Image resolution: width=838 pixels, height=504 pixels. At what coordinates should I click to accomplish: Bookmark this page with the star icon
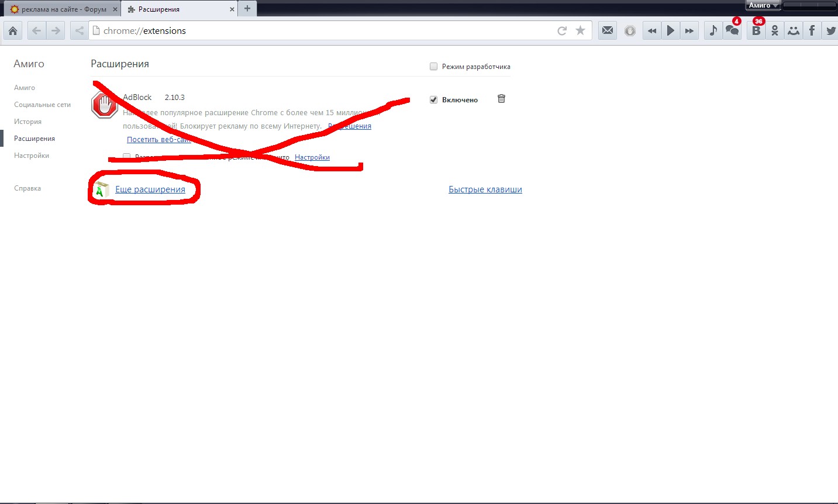[x=580, y=31]
